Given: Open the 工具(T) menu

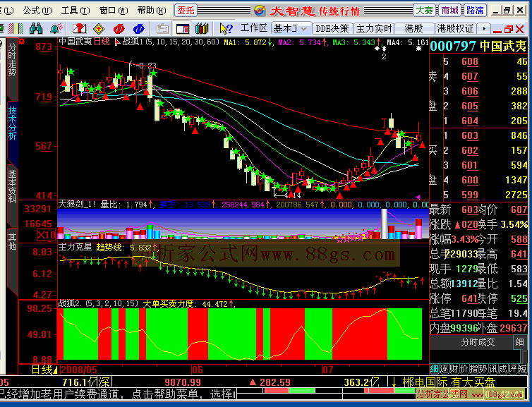Looking at the screenshot, I should point(75,11).
